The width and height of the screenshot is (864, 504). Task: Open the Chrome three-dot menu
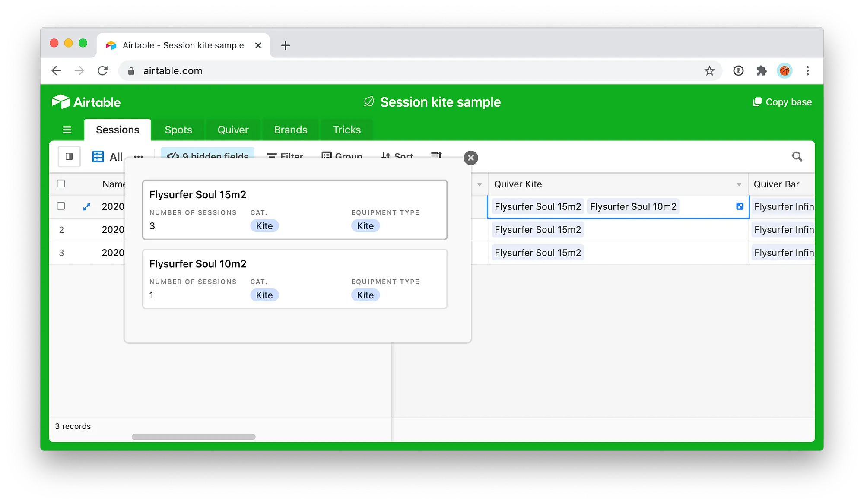pos(807,71)
